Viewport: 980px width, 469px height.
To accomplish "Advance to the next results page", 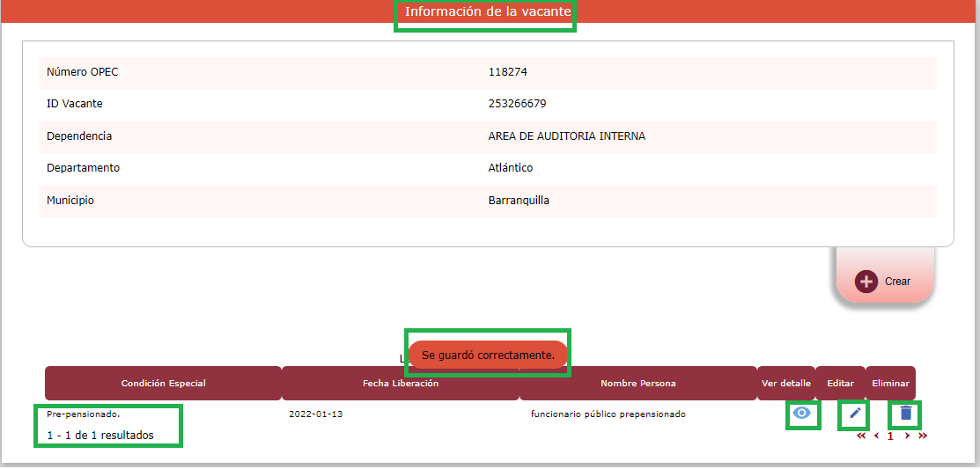I will coord(907,436).
